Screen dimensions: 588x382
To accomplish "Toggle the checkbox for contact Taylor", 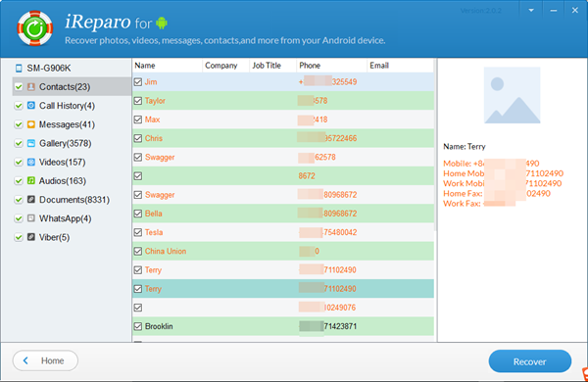I will (138, 101).
